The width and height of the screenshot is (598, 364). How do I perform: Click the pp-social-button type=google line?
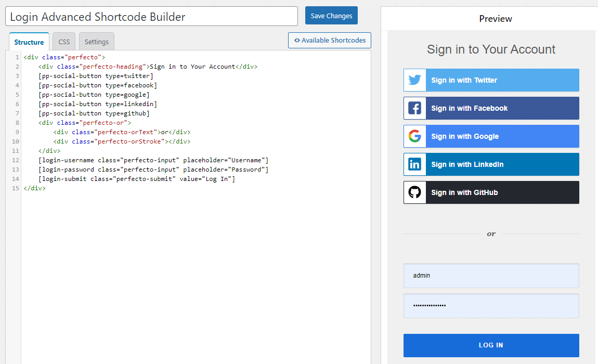[x=94, y=95]
